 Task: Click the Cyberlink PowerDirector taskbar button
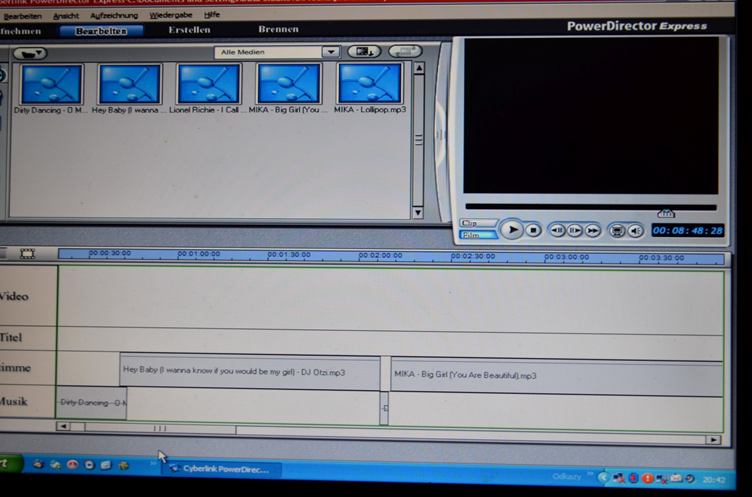tap(222, 469)
